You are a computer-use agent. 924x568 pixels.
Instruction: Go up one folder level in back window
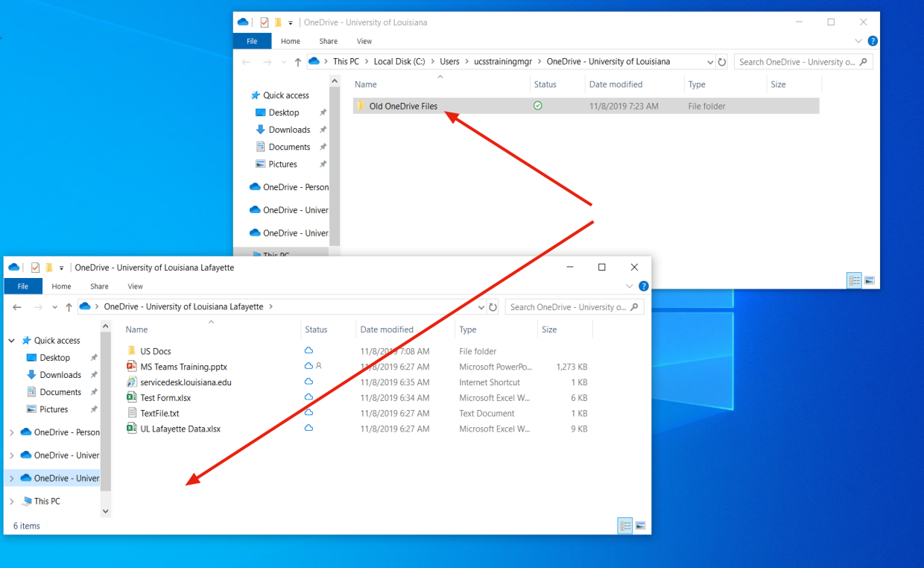298,62
